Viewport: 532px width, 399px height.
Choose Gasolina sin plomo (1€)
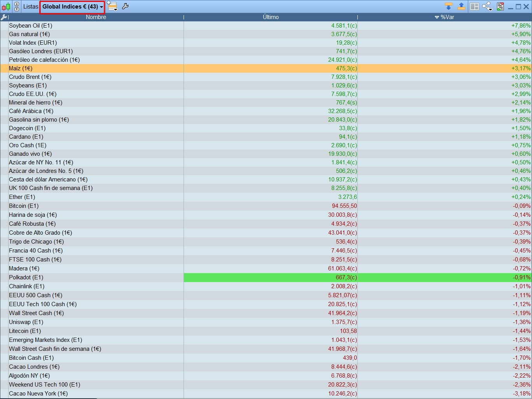coord(39,120)
